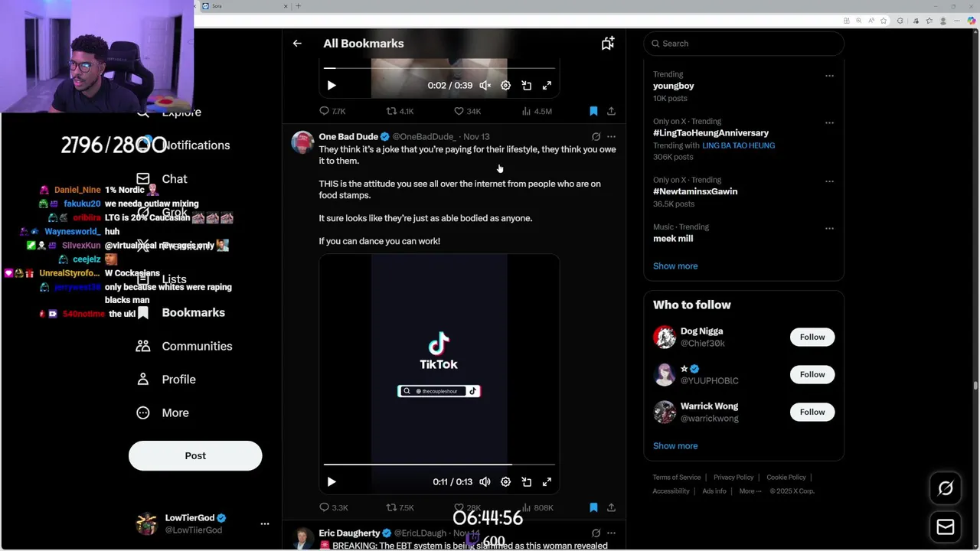Open the floating Messages envelope button

pyautogui.click(x=946, y=527)
